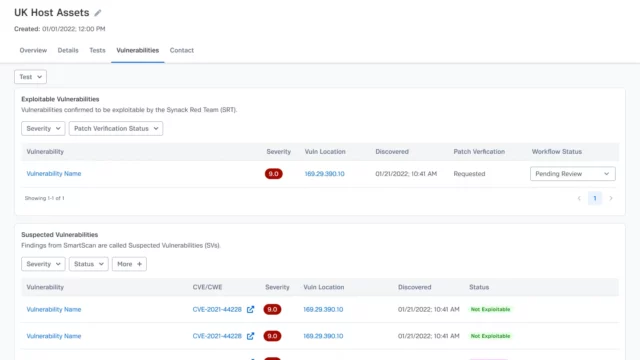Image resolution: width=640 pixels, height=360 pixels.
Task: Open first CVE-2021-44228 link
Action: 217,309
